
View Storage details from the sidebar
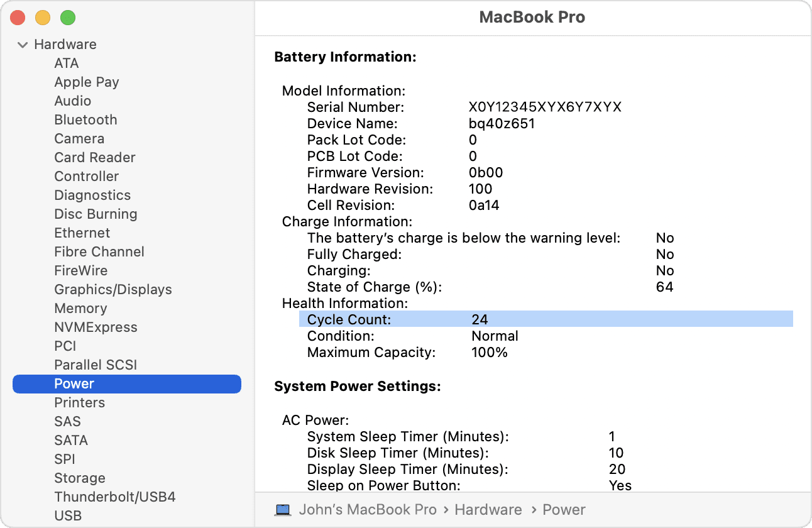click(x=80, y=478)
